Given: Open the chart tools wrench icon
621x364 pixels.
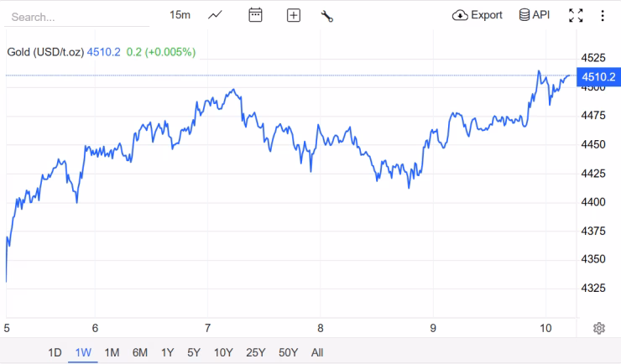Looking at the screenshot, I should 327,15.
